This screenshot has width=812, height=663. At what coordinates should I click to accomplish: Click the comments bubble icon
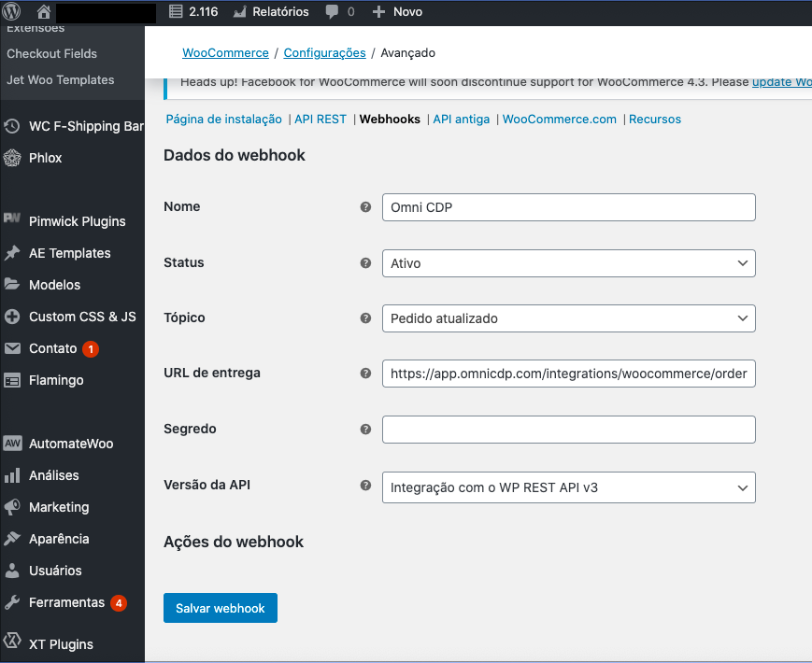pyautogui.click(x=333, y=12)
